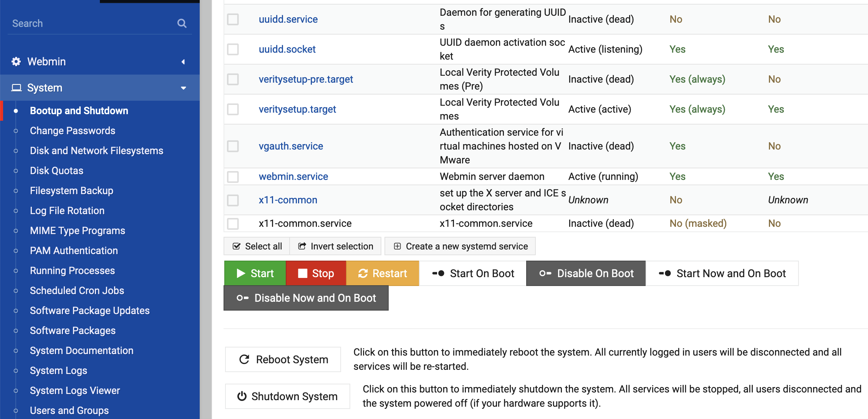Screen dimensions: 868x419
Task: Open Disk Quotas menu item
Action: [x=57, y=171]
